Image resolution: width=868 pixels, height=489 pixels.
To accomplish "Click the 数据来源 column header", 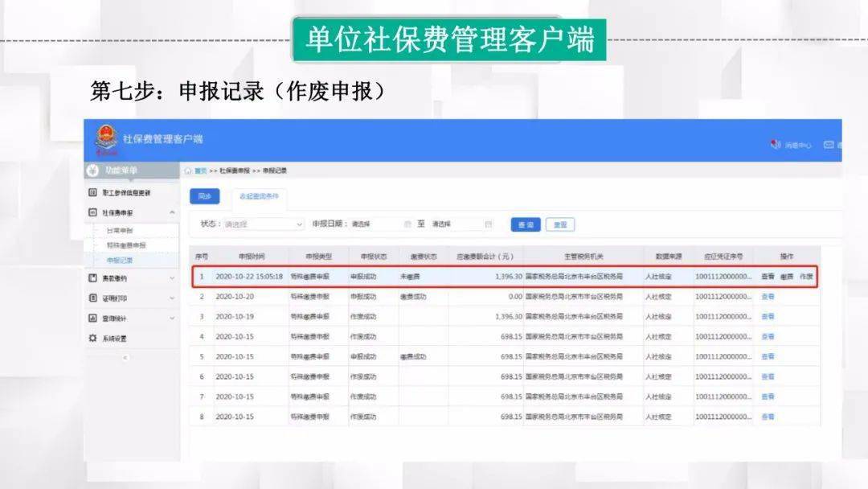I will point(669,257).
